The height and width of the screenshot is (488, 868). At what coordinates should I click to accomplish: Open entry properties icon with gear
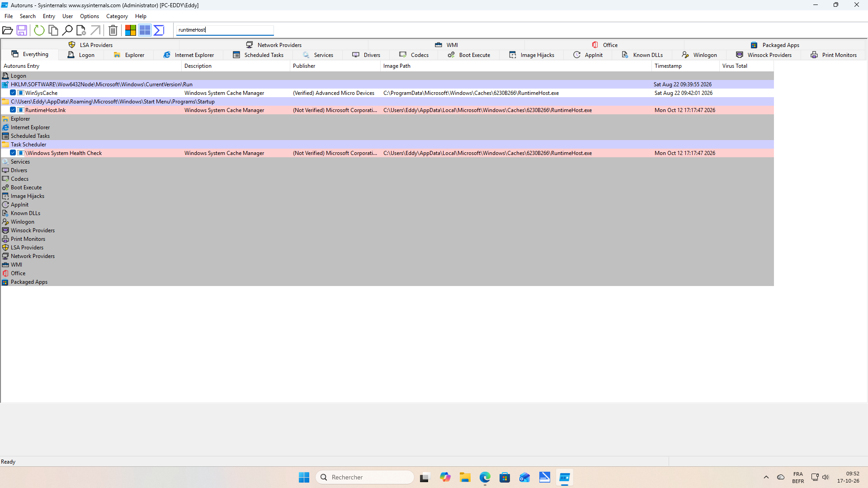tap(81, 30)
